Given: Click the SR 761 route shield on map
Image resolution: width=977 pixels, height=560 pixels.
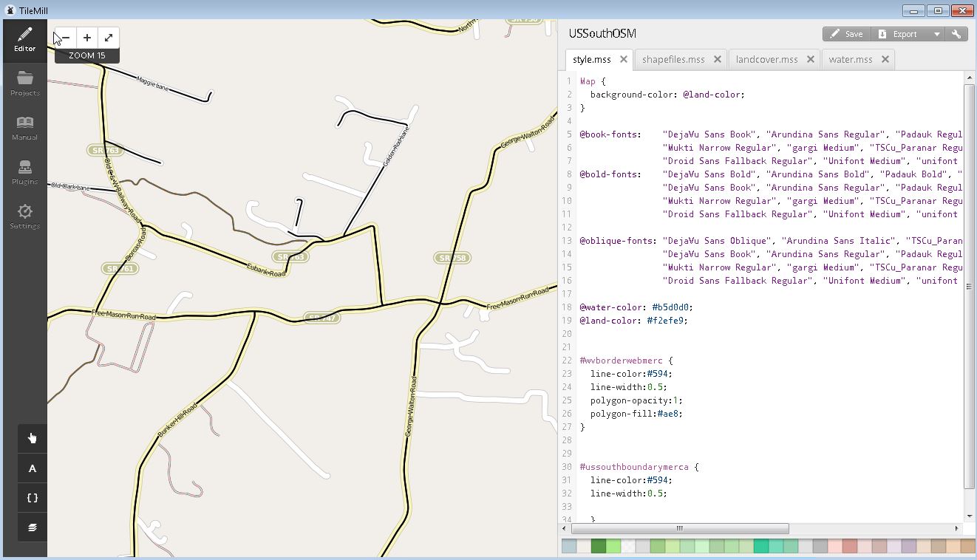Looking at the screenshot, I should pyautogui.click(x=120, y=268).
